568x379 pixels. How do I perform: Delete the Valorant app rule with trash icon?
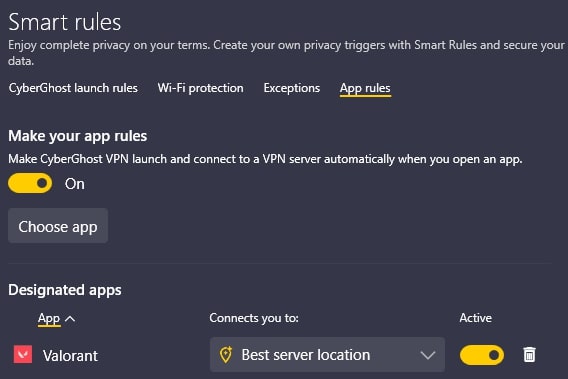click(529, 355)
